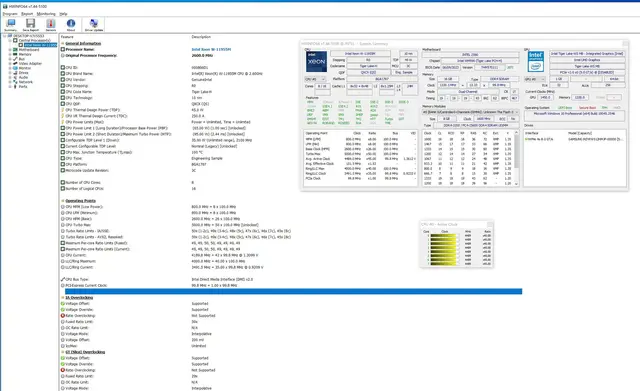Click the IA Overclocking section heading
Screen dimensions: 640x391
[x=79, y=298]
